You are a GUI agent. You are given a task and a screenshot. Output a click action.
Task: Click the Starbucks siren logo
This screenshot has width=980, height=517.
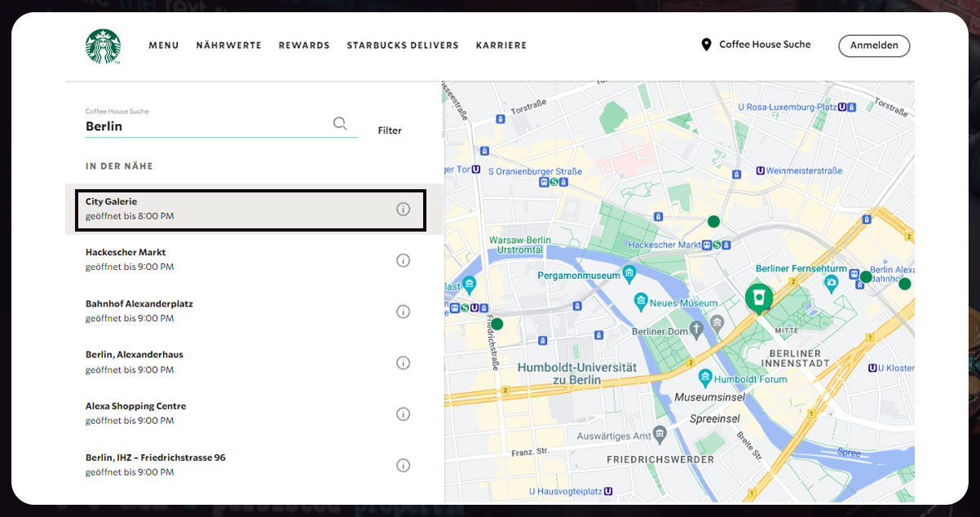pos(103,46)
